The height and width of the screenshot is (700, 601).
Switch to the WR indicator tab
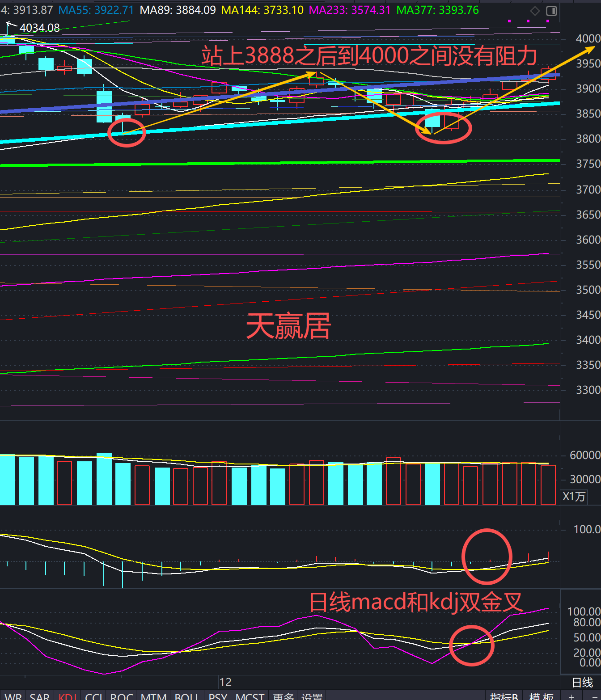point(13,696)
